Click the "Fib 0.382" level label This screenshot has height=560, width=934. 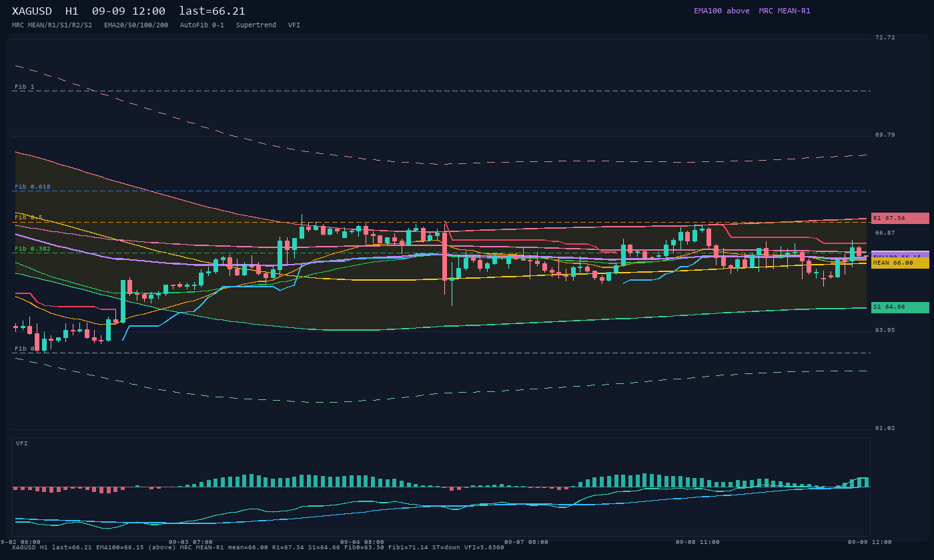click(33, 249)
